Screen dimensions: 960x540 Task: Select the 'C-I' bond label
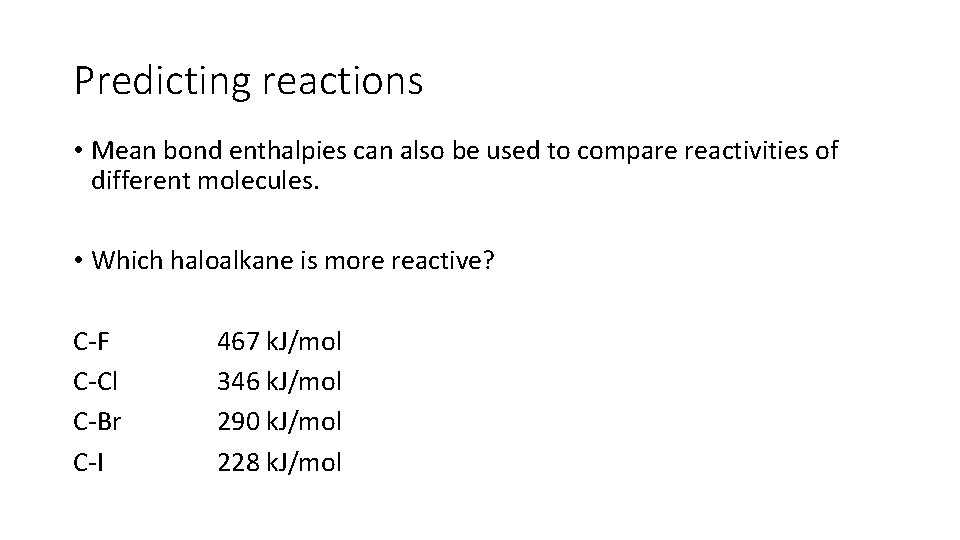click(x=88, y=462)
